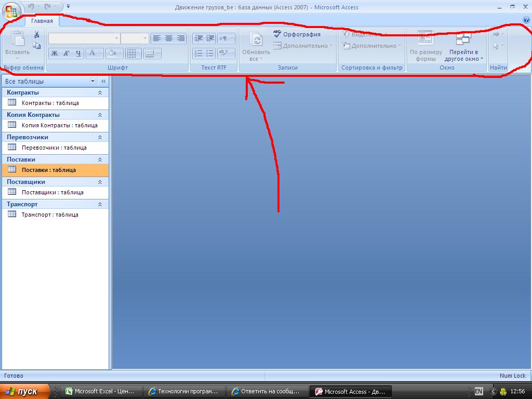This screenshot has width=532, height=399.
Task: Click the EN language indicator in tray
Action: coord(478,391)
